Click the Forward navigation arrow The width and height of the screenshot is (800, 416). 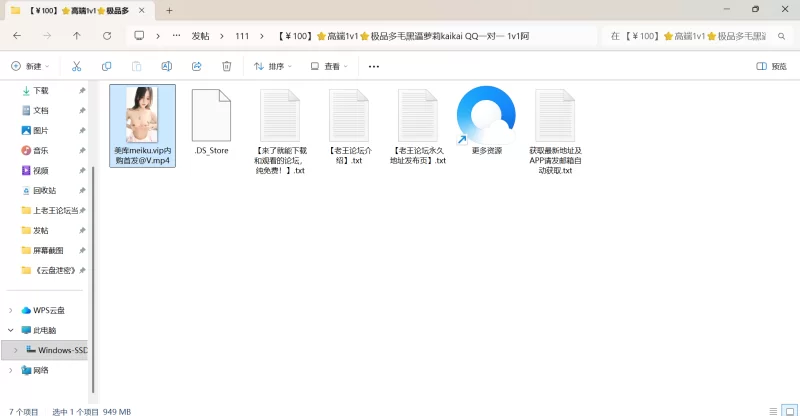click(x=47, y=36)
